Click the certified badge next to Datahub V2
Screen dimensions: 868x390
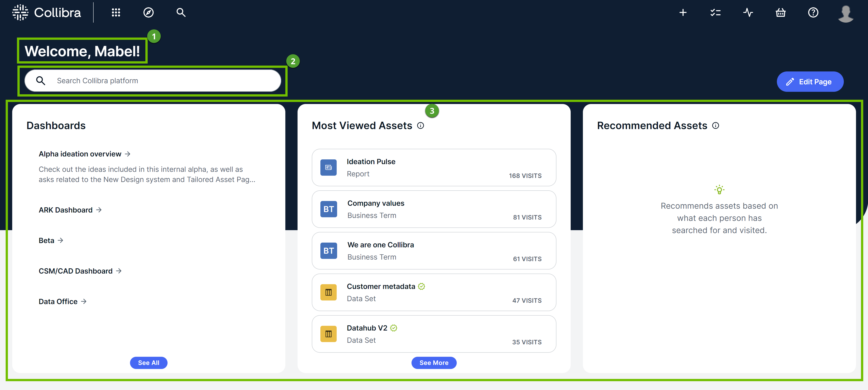tap(394, 328)
